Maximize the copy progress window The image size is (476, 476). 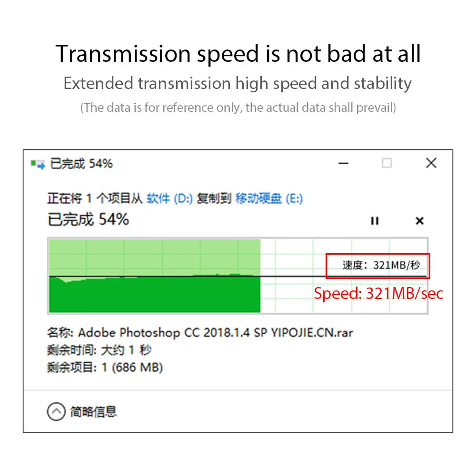[387, 163]
